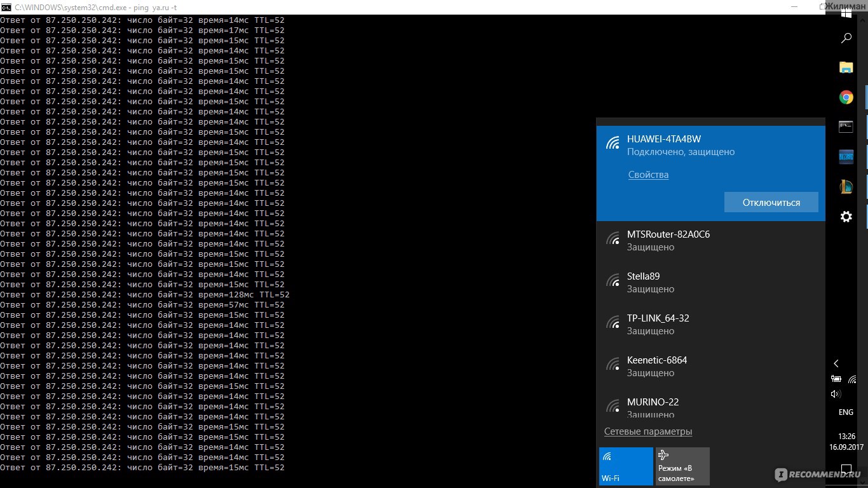Image resolution: width=868 pixels, height=488 pixels.
Task: Switch input language via ENG indicator
Action: (x=846, y=412)
